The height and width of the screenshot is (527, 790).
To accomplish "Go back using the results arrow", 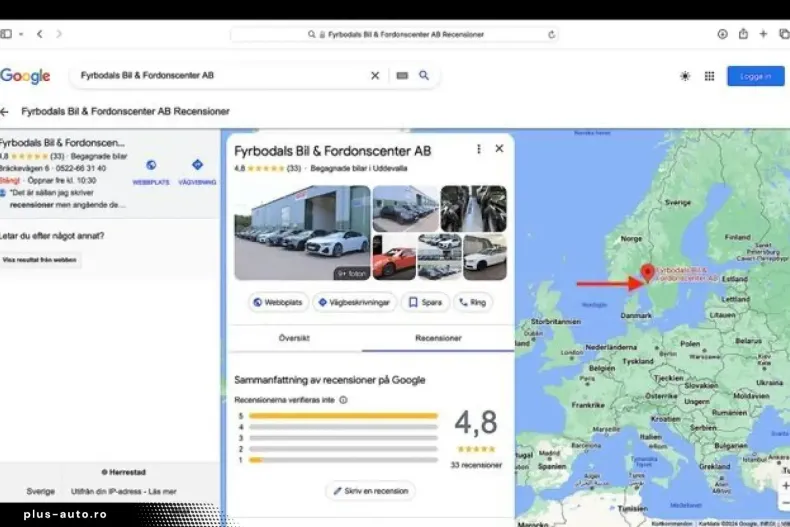I will point(5,112).
